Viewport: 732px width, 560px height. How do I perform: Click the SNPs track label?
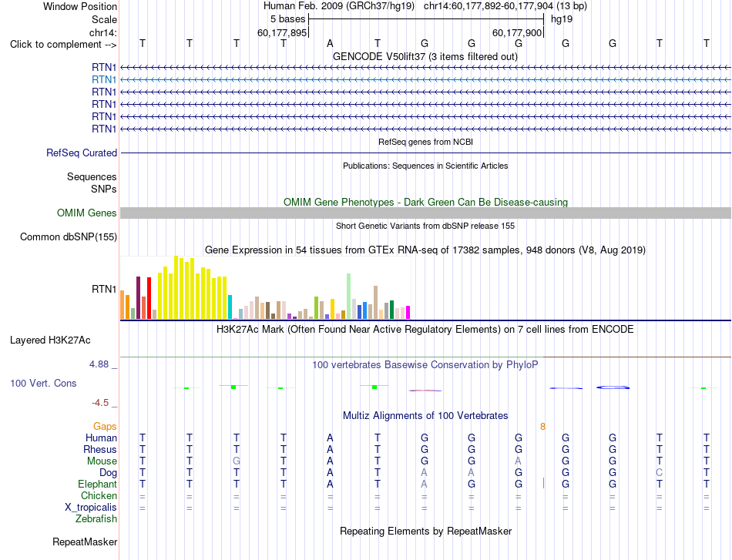click(x=104, y=189)
